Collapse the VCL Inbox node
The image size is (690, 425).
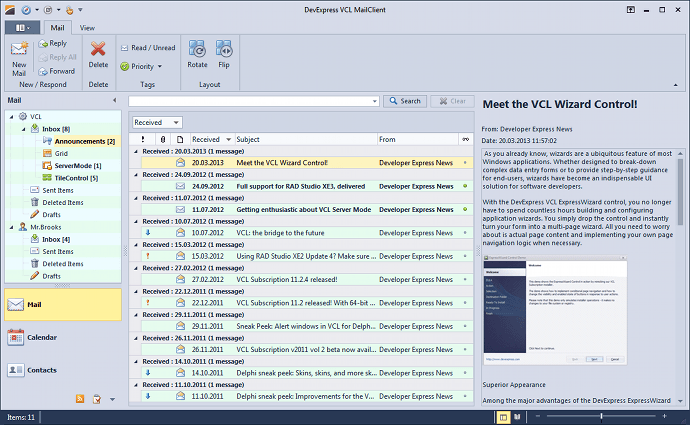tap(24, 129)
